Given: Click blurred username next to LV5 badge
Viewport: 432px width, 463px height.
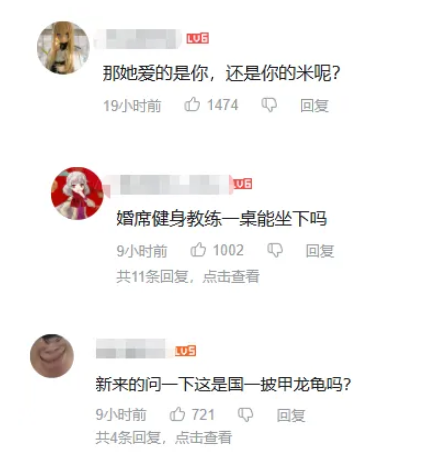Looking at the screenshot, I should (131, 349).
